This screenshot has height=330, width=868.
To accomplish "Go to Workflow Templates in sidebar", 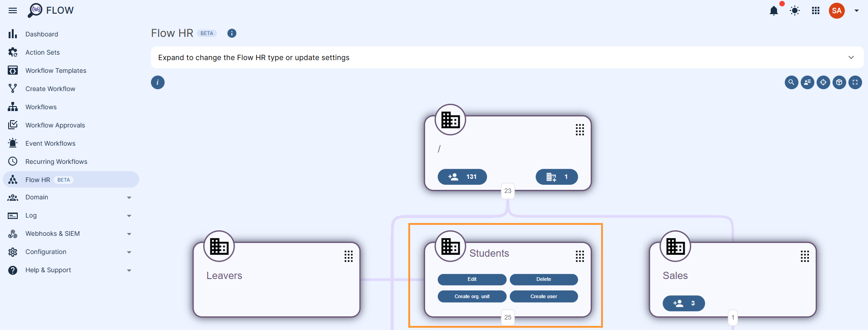I will coord(55,71).
